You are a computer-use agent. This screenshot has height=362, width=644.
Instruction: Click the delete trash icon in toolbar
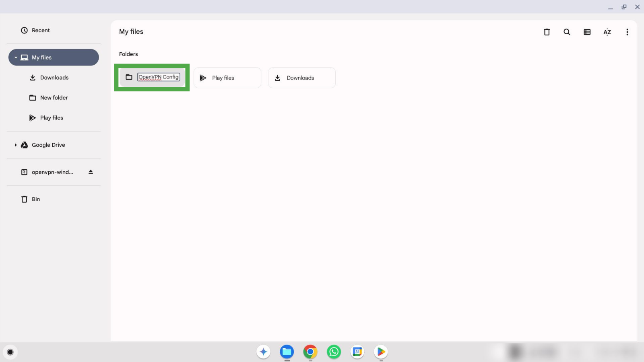tap(547, 32)
